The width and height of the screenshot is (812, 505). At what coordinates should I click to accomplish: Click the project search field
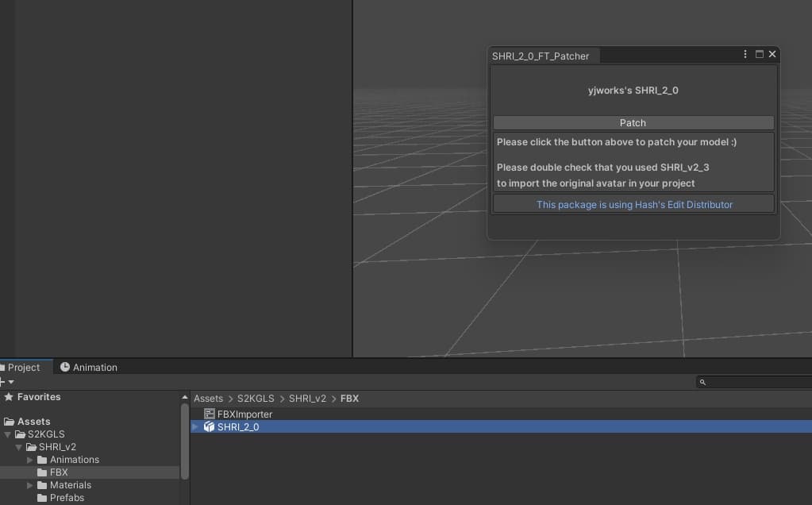754,382
